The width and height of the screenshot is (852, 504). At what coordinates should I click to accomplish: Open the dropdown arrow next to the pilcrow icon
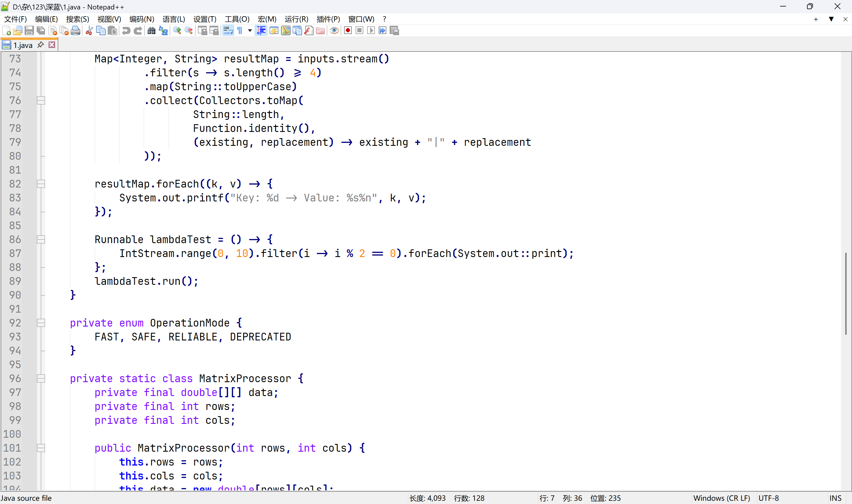click(x=250, y=30)
